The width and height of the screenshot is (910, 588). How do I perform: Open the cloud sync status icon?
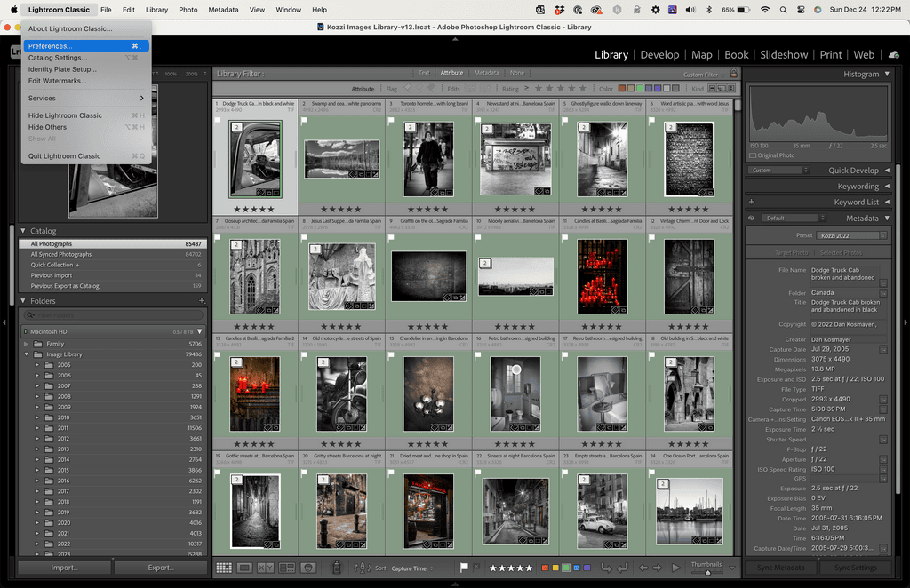coord(894,54)
